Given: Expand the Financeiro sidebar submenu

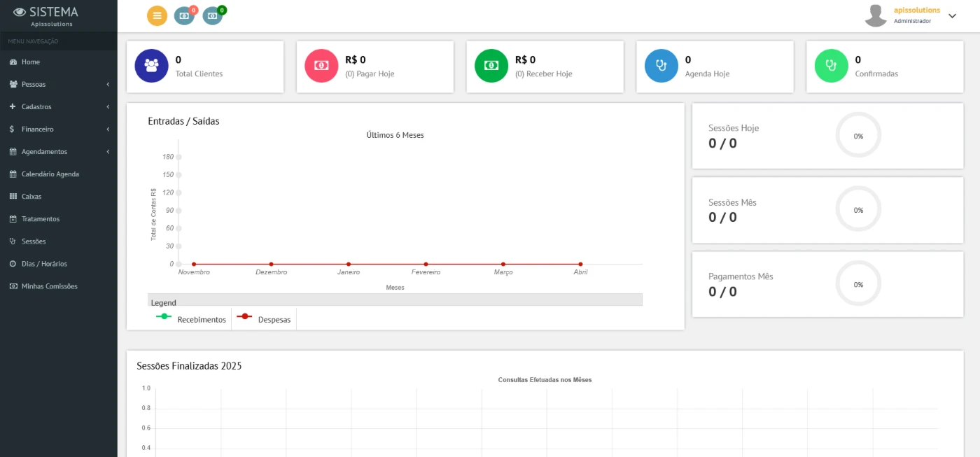Looking at the screenshot, I should [59, 129].
